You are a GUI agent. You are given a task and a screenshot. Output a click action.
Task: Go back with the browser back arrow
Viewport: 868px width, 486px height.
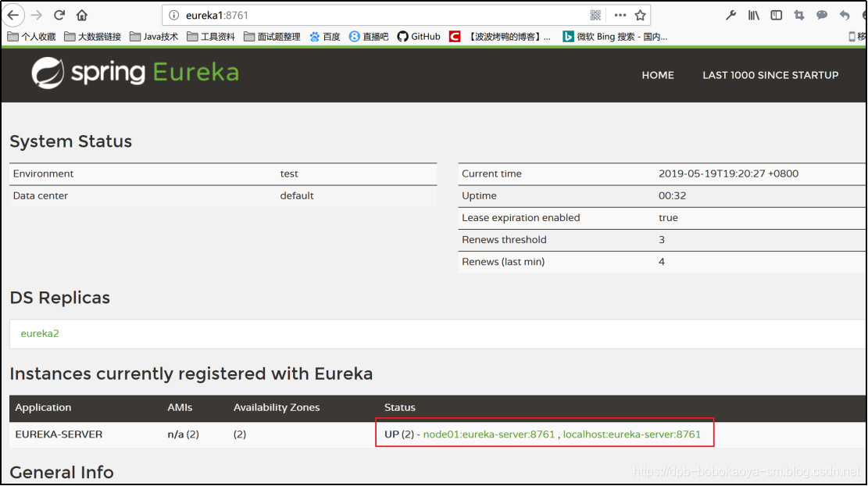[13, 15]
